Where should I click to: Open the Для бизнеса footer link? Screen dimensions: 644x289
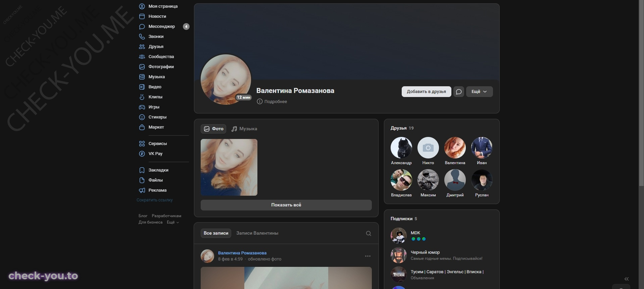(x=150, y=222)
